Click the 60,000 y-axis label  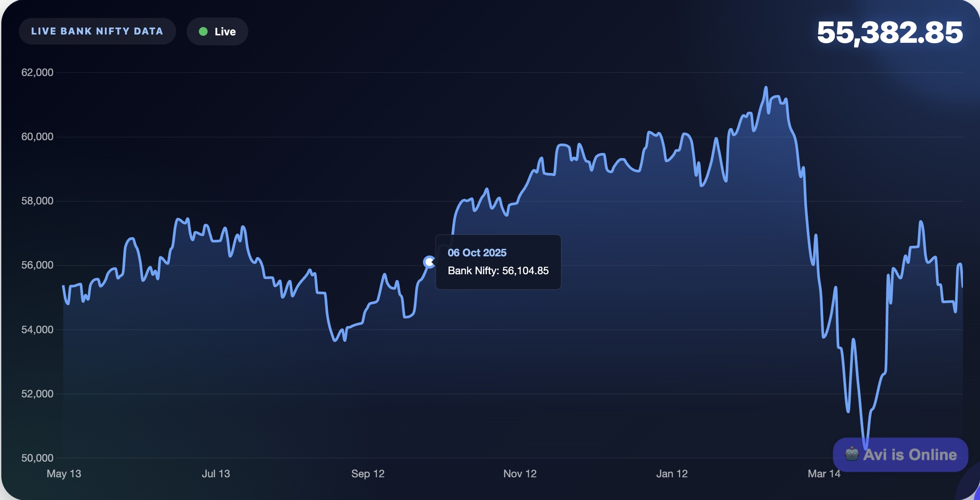pyautogui.click(x=38, y=137)
